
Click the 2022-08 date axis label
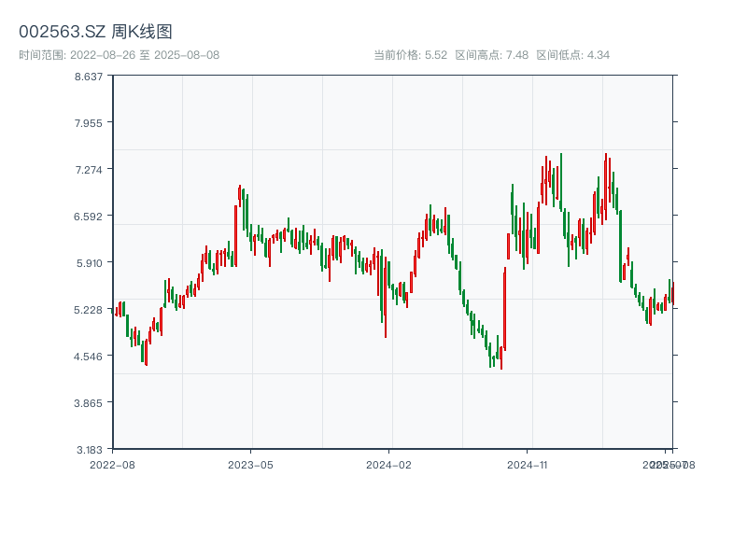112,464
